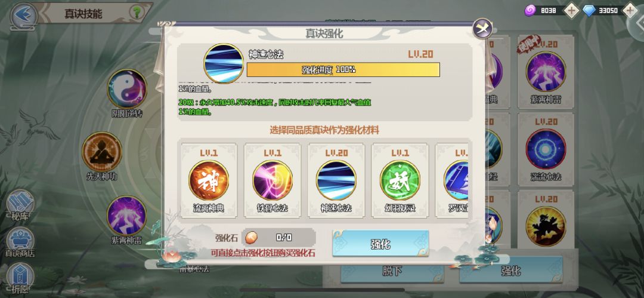The image size is (644, 298).
Task: Open the green question mark help
Action: [137, 13]
